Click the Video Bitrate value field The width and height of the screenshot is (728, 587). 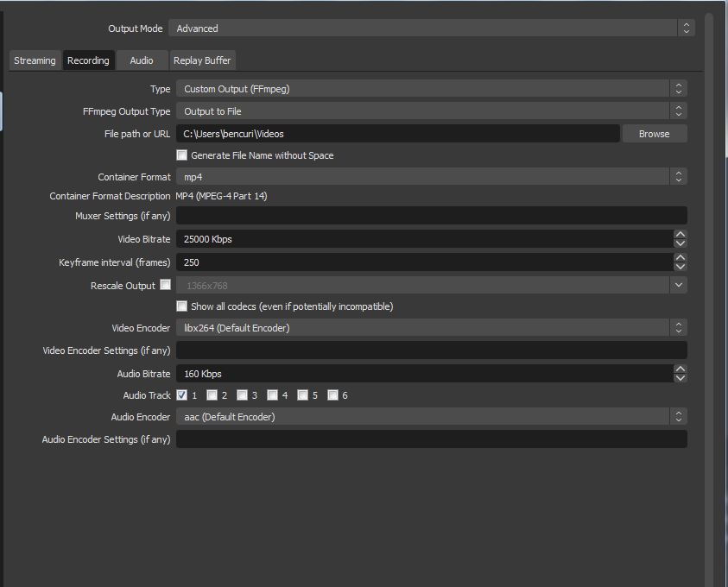coord(424,239)
